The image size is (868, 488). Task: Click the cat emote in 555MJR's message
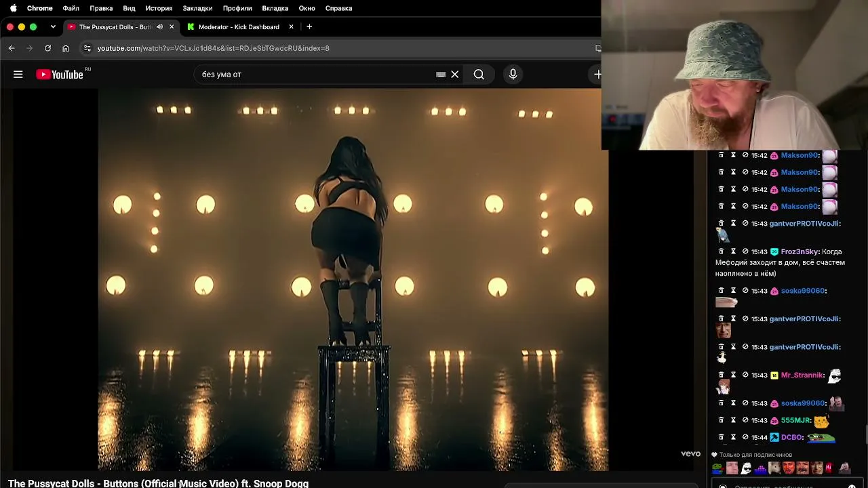(x=821, y=421)
